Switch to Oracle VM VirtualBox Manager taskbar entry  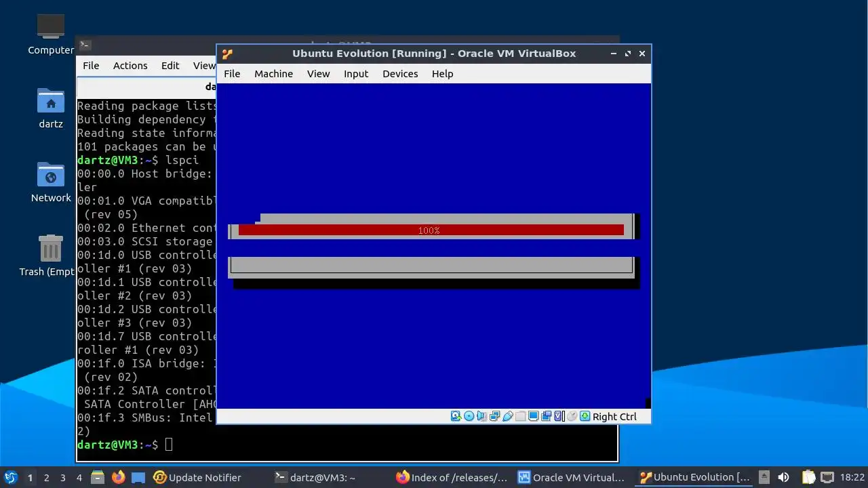click(x=572, y=477)
